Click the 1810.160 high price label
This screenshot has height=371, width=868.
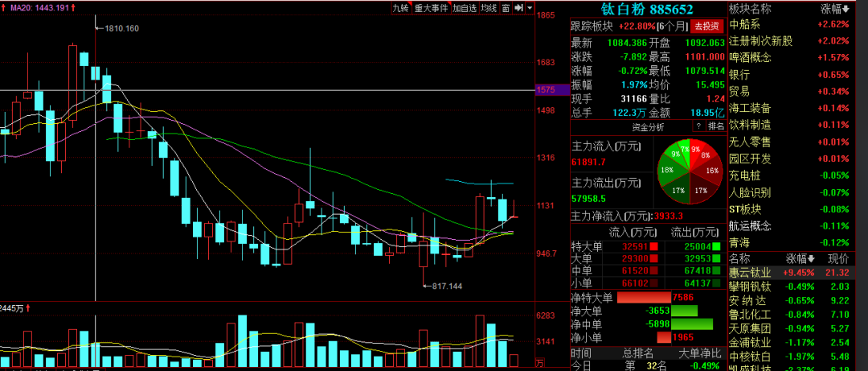(121, 28)
